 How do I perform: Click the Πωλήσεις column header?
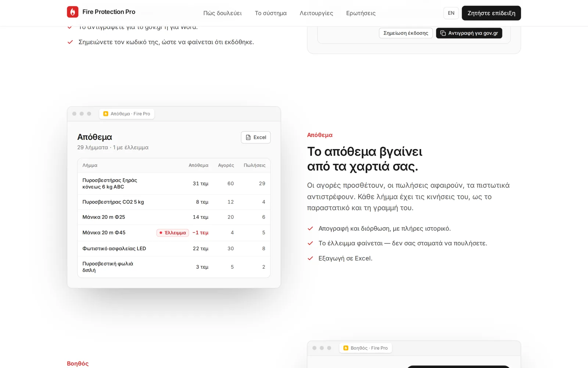[x=254, y=165]
